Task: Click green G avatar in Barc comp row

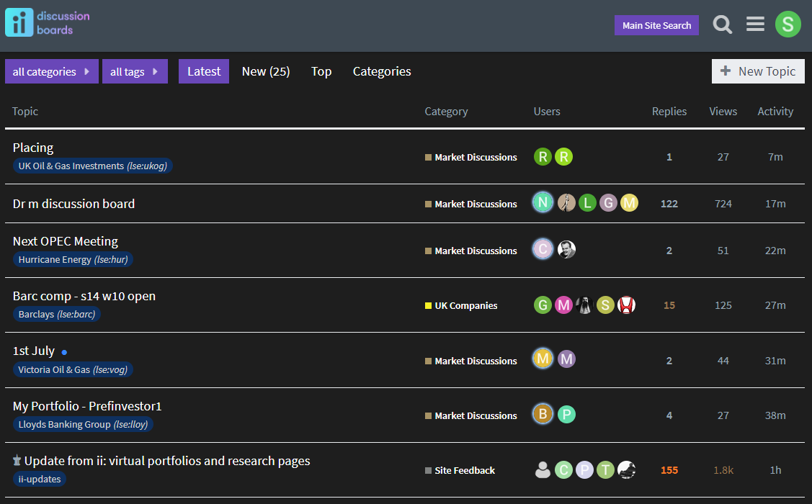Action: pyautogui.click(x=543, y=305)
